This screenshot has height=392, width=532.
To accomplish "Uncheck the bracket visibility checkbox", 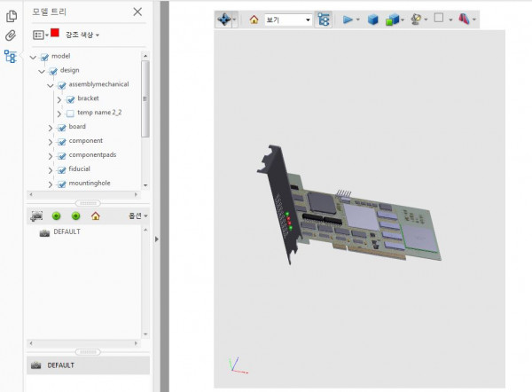I will click(x=70, y=99).
